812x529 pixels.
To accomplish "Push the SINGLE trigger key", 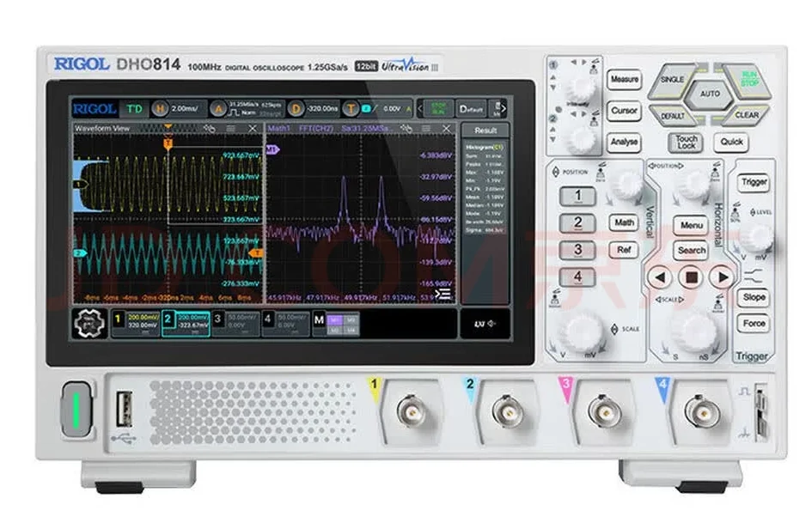I will [x=672, y=80].
